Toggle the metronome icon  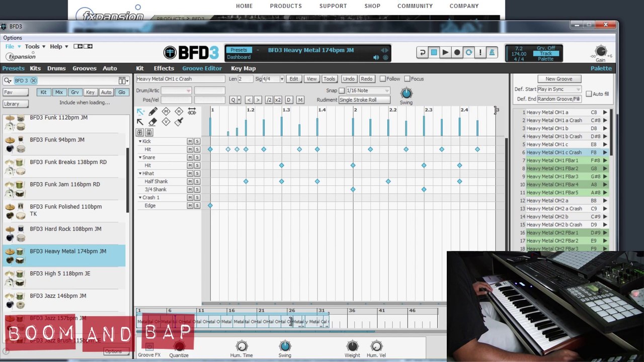tap(492, 52)
